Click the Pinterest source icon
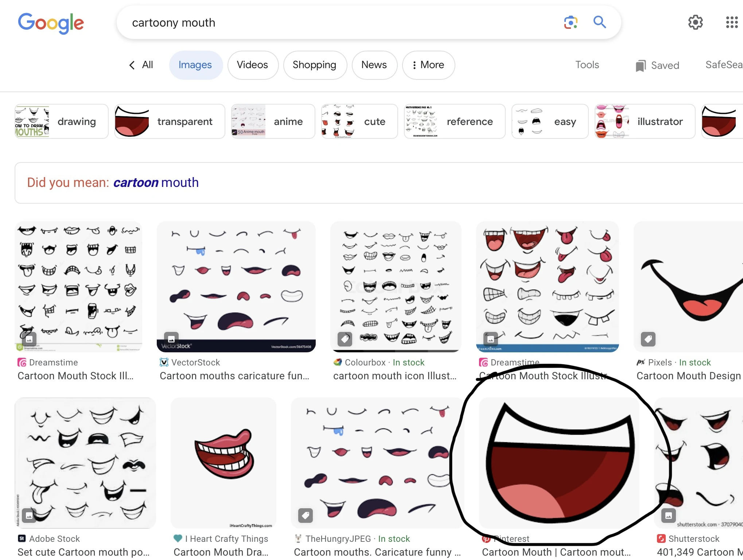This screenshot has height=560, width=743. (x=487, y=539)
